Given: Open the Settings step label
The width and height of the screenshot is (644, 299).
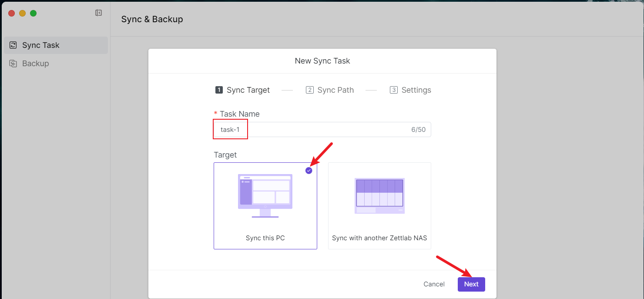Looking at the screenshot, I should [416, 90].
